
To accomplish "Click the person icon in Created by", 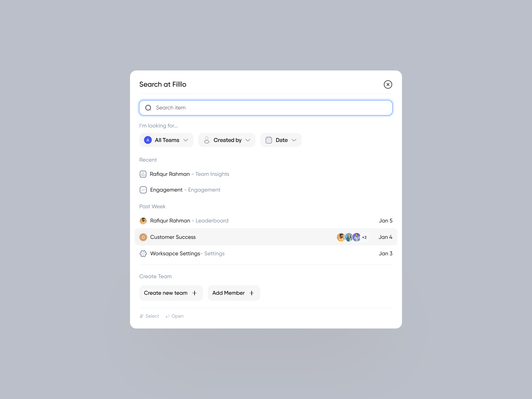I will click(207, 140).
